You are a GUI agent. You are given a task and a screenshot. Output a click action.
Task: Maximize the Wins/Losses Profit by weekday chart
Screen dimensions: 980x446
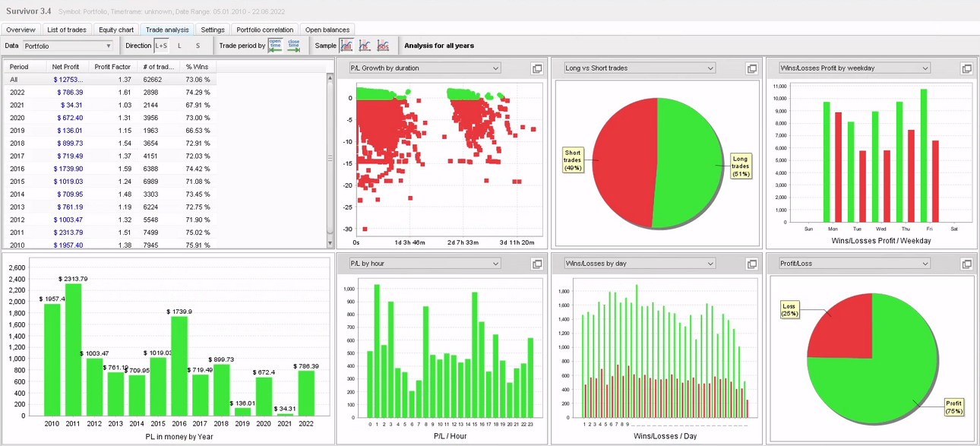point(967,68)
